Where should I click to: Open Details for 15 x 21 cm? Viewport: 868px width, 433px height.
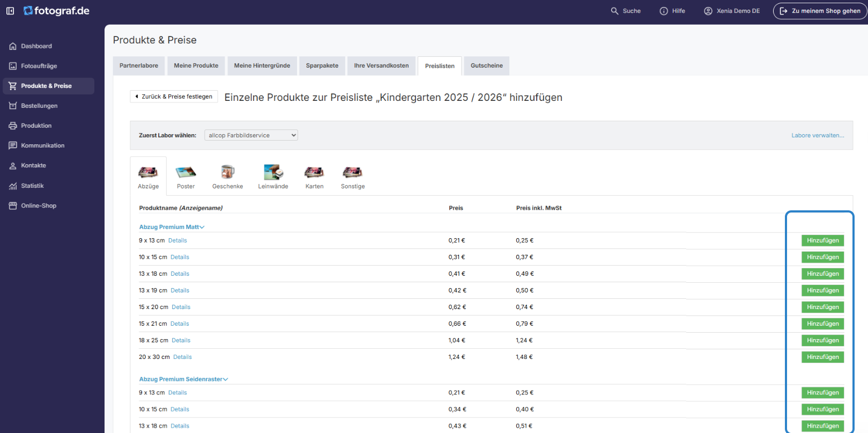click(x=180, y=324)
